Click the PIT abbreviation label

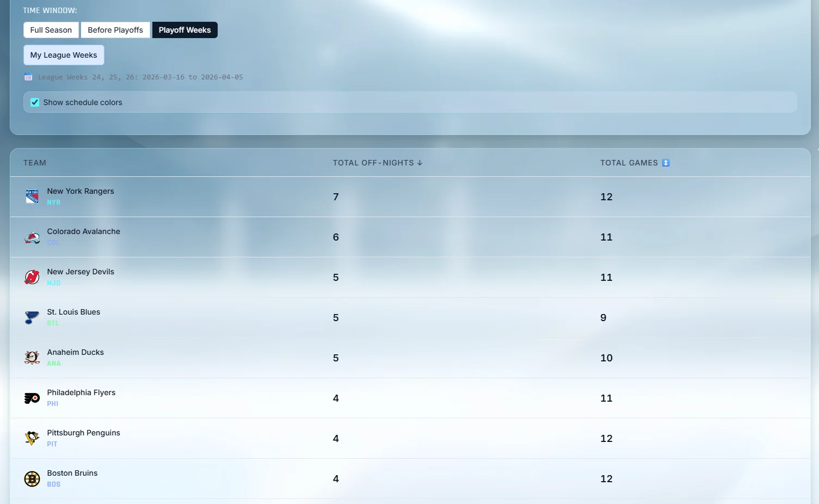pyautogui.click(x=52, y=444)
